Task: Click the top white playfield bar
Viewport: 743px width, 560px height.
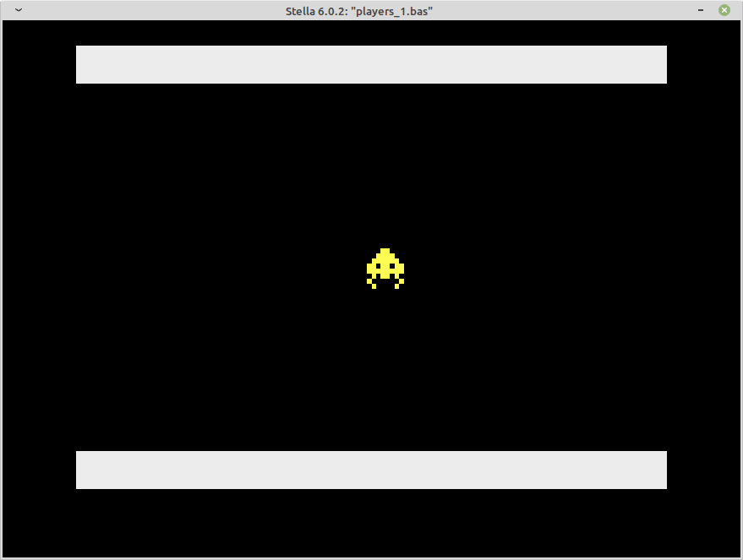Action: click(x=372, y=65)
